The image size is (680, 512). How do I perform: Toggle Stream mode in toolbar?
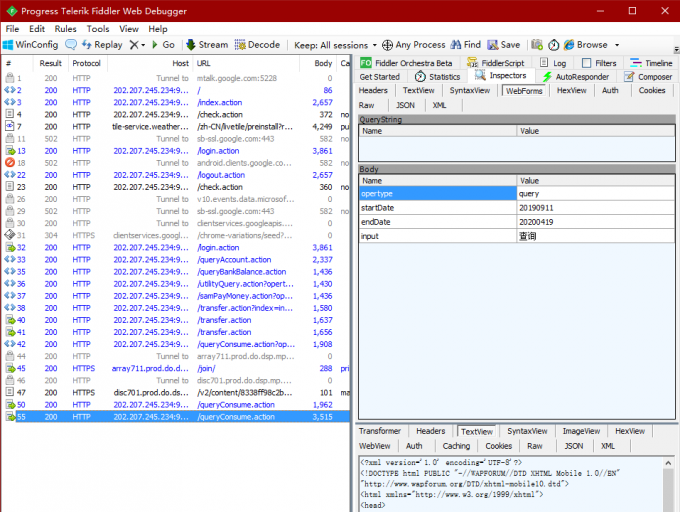[x=207, y=45]
